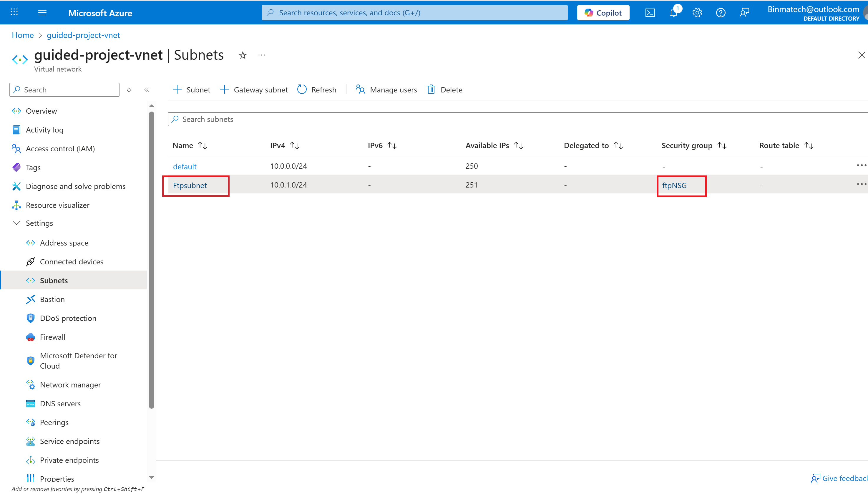Open the default subnet link
This screenshot has width=868, height=494.
185,167
